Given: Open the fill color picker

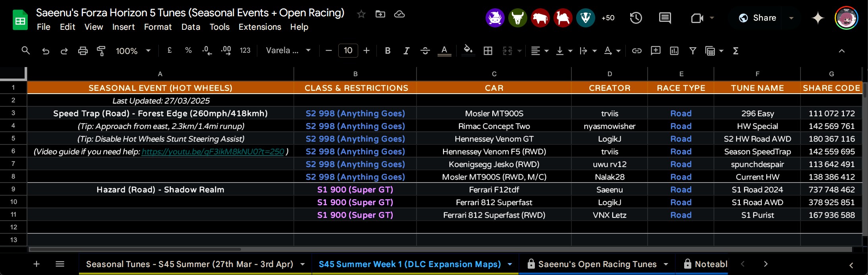Looking at the screenshot, I should pyautogui.click(x=468, y=51).
